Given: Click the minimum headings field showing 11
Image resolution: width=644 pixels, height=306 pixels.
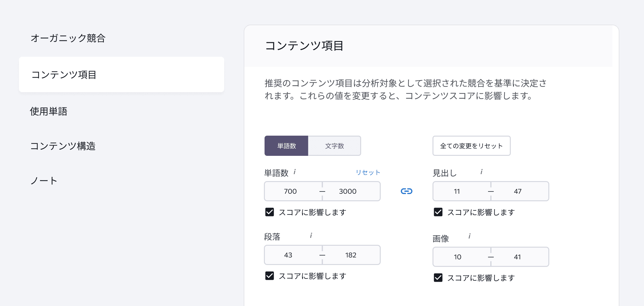Looking at the screenshot, I should (457, 191).
